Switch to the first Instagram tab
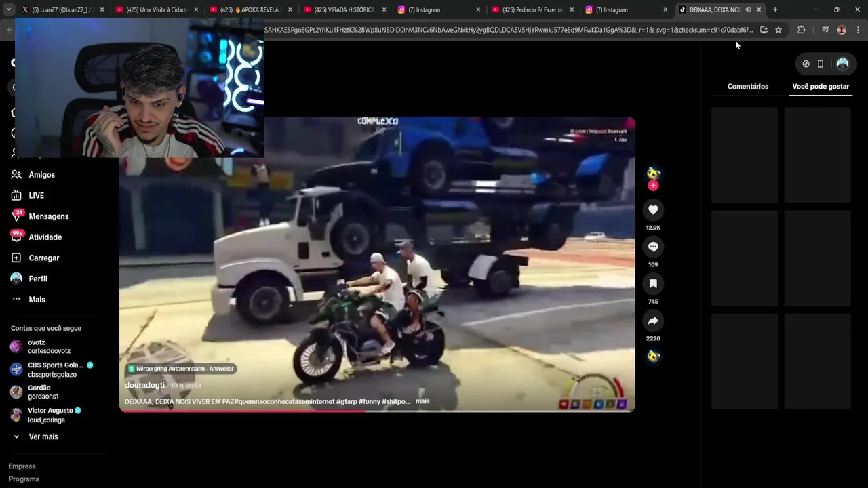Screen dimensions: 868x488 tap(439, 9)
